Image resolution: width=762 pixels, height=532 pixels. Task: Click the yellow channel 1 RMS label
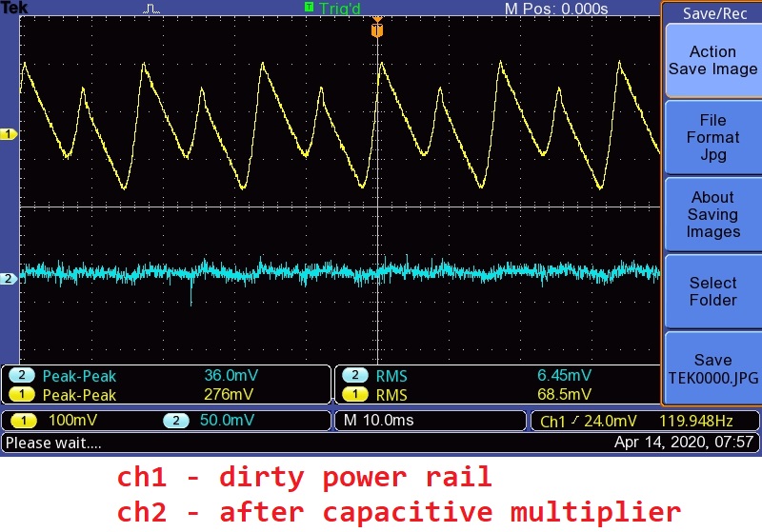tap(391, 395)
